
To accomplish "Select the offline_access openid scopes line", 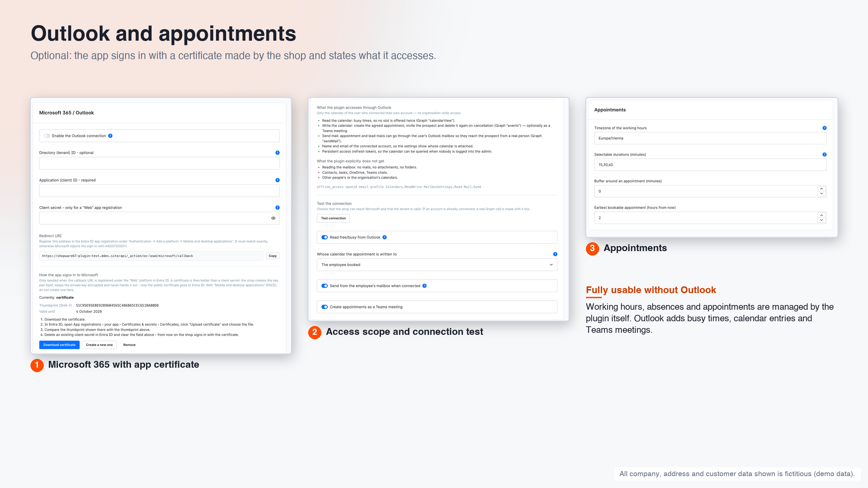I will tap(399, 187).
